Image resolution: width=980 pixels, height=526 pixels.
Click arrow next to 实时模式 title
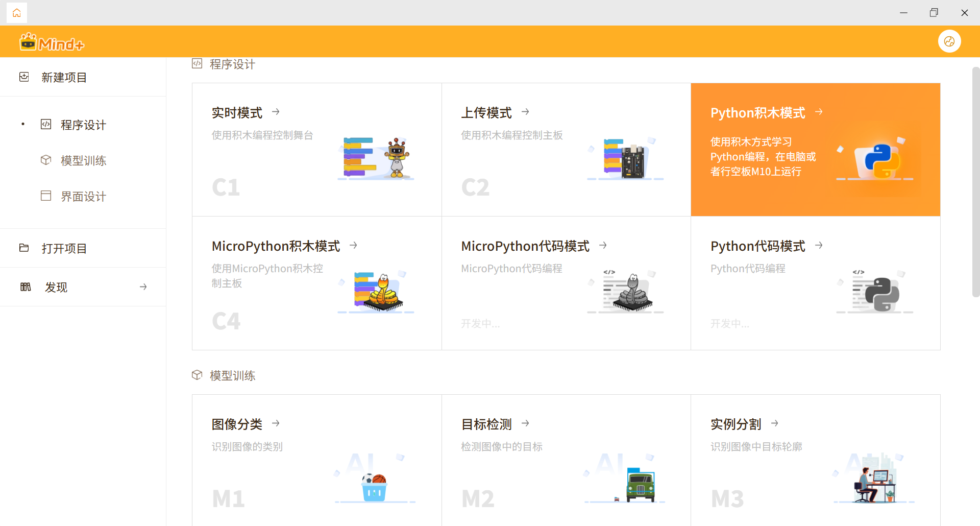(x=276, y=112)
